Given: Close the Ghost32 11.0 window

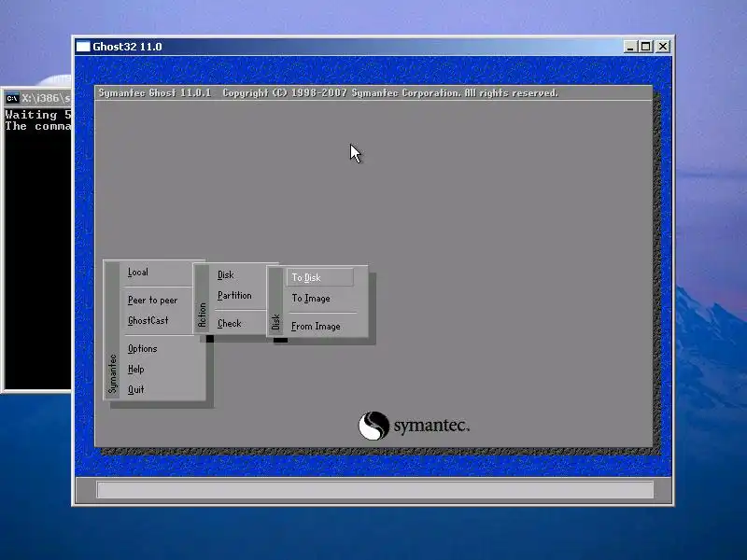Looking at the screenshot, I should click(x=663, y=46).
